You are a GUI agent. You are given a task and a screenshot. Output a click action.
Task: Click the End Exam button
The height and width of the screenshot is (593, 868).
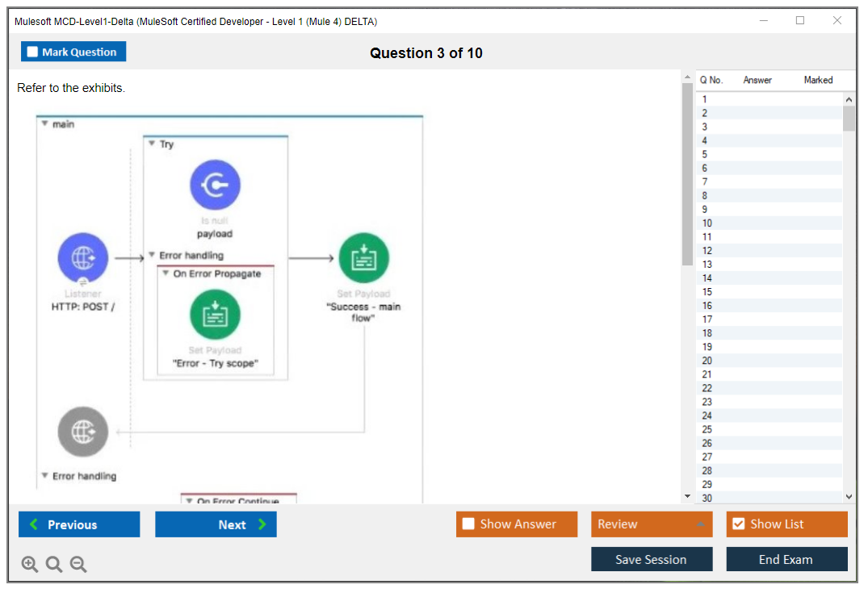click(x=786, y=559)
